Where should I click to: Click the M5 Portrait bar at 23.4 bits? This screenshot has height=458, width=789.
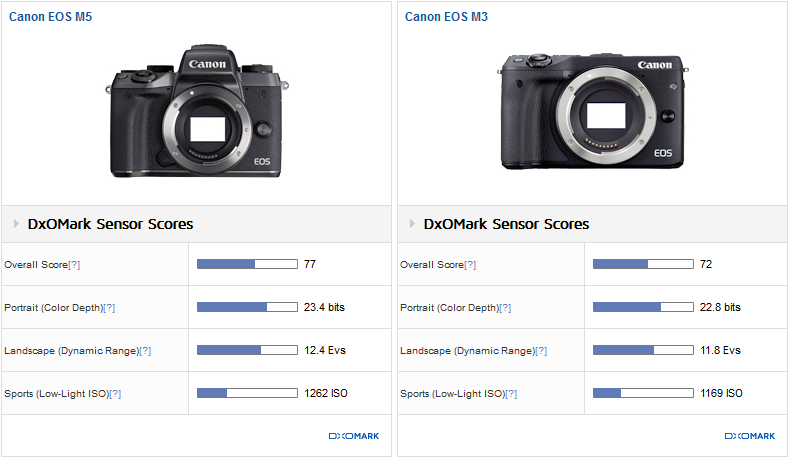(x=247, y=307)
